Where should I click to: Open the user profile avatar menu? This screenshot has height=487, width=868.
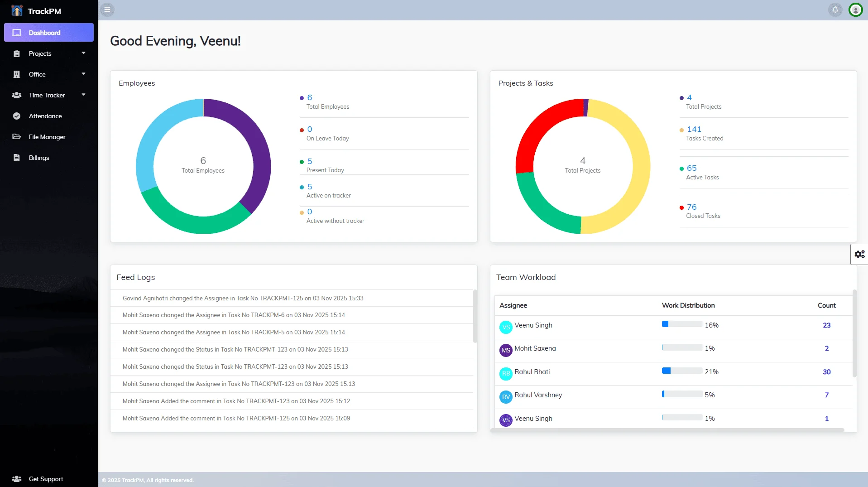[855, 10]
